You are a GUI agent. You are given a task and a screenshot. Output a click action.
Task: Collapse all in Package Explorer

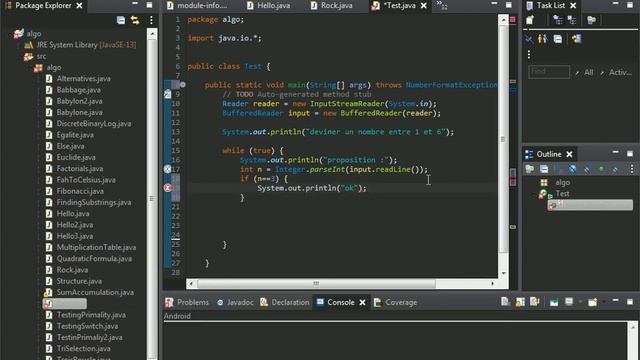click(x=121, y=20)
